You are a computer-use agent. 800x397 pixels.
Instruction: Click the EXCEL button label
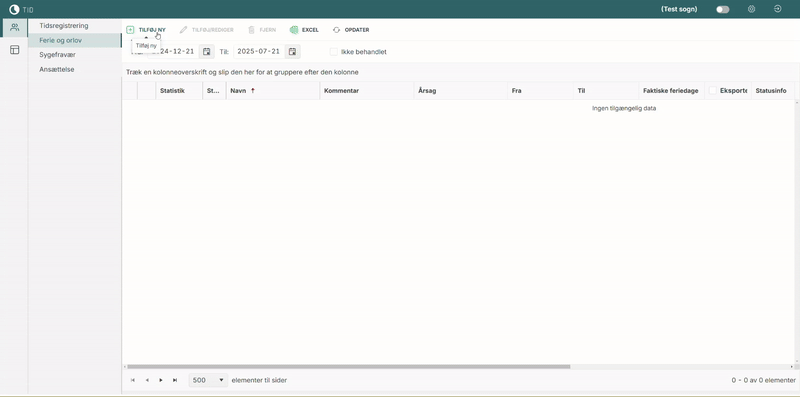(x=310, y=30)
